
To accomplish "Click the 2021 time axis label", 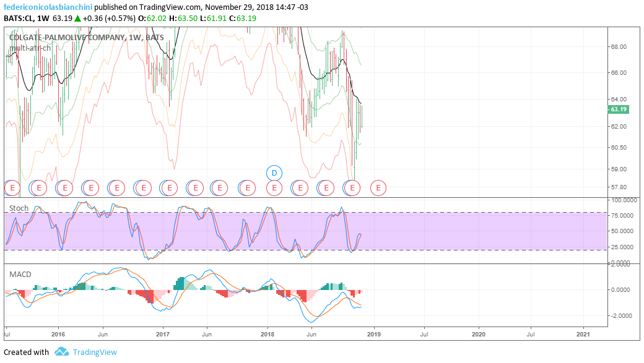I will point(583,335).
